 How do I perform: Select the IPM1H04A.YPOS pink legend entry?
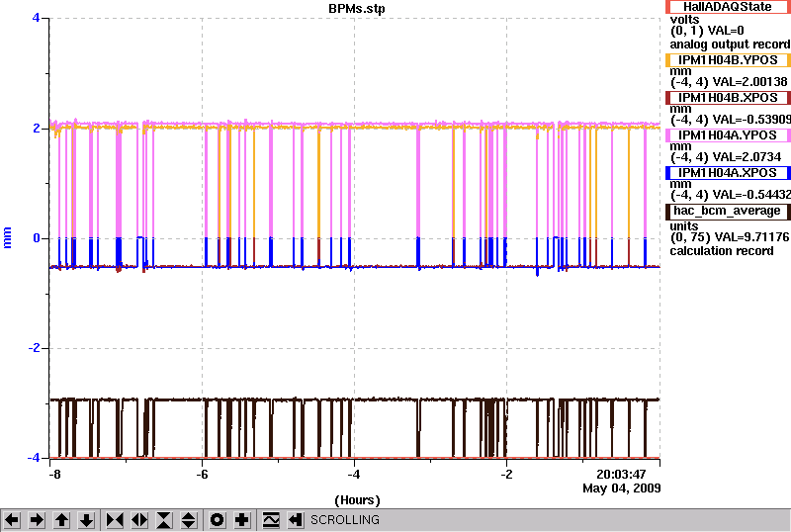727,135
